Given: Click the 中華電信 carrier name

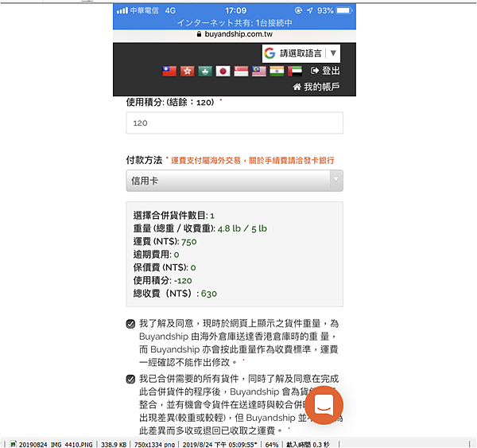Looking at the screenshot, I should tap(145, 10).
